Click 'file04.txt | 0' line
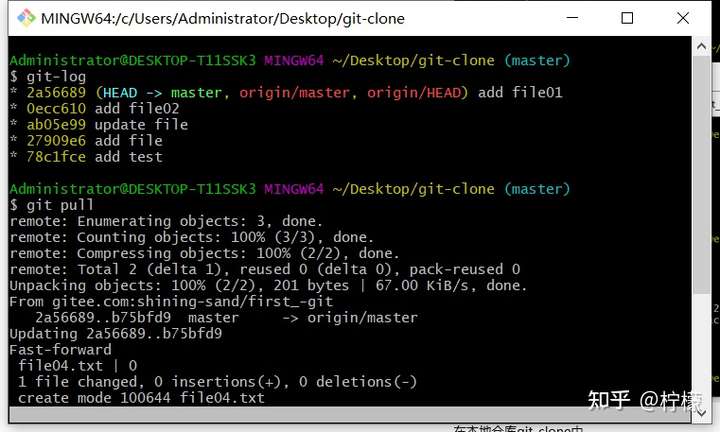Image resolution: width=720 pixels, height=432 pixels. pyautogui.click(x=78, y=366)
